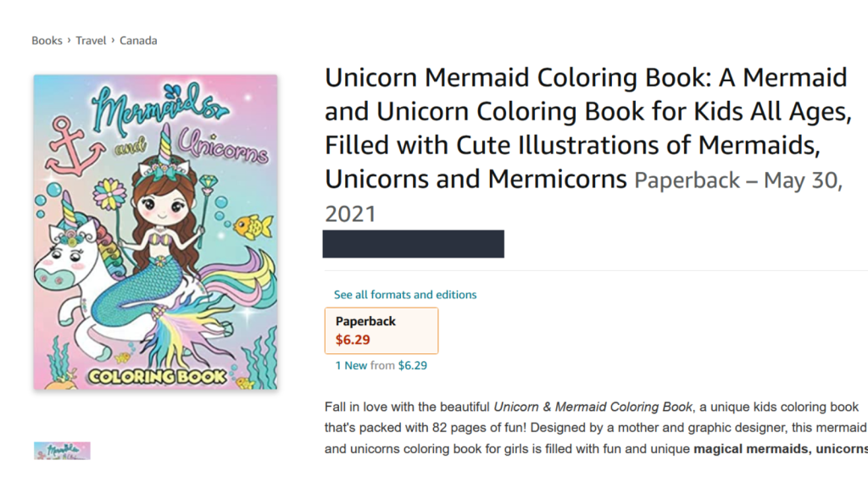Select the small cover thumbnail below the image

(x=62, y=451)
